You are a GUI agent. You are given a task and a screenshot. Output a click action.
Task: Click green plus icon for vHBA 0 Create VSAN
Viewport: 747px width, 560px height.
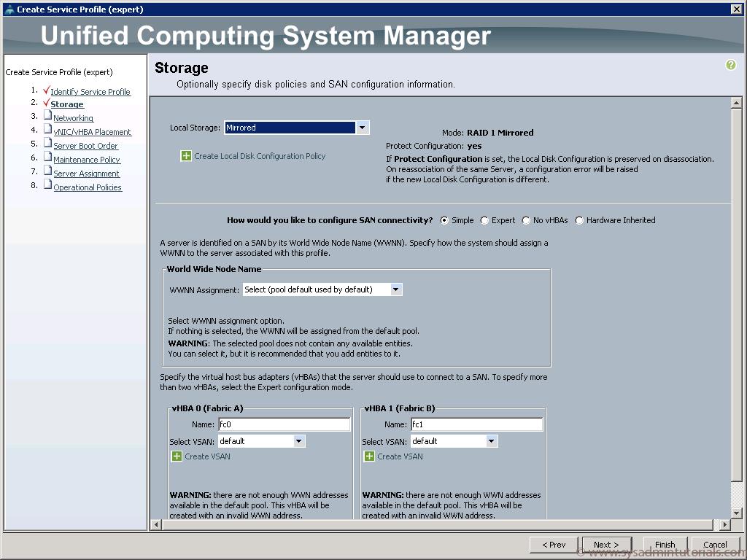click(177, 456)
